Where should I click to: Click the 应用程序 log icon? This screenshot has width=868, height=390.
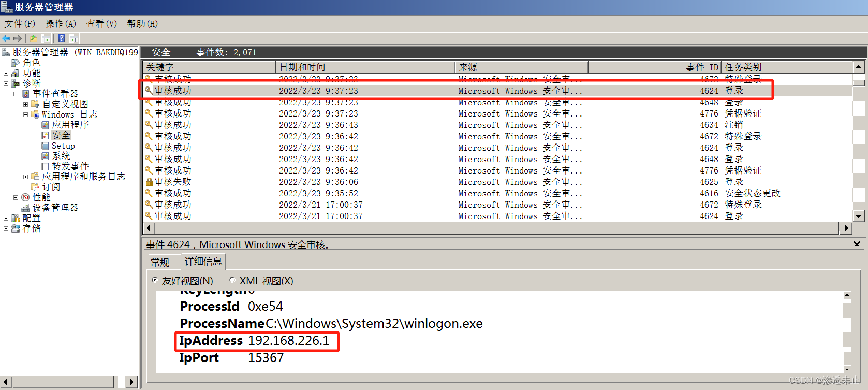[45, 125]
